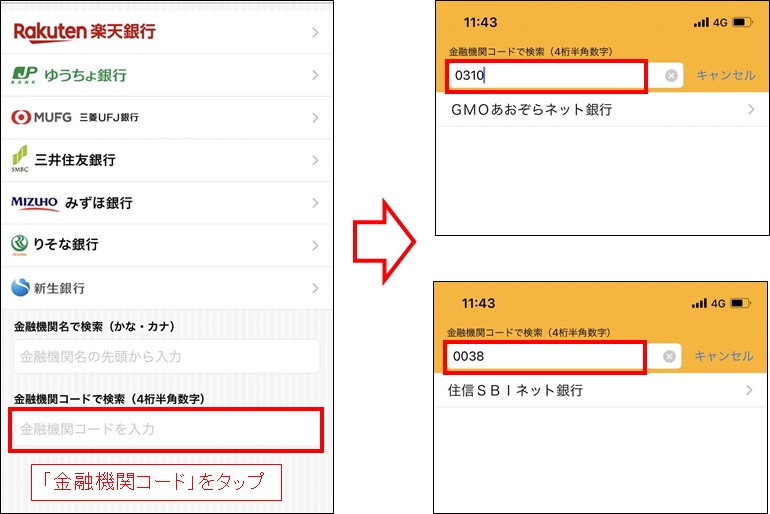Open みずほ銀行 row chevron
This screenshot has height=514, width=770.
[315, 203]
